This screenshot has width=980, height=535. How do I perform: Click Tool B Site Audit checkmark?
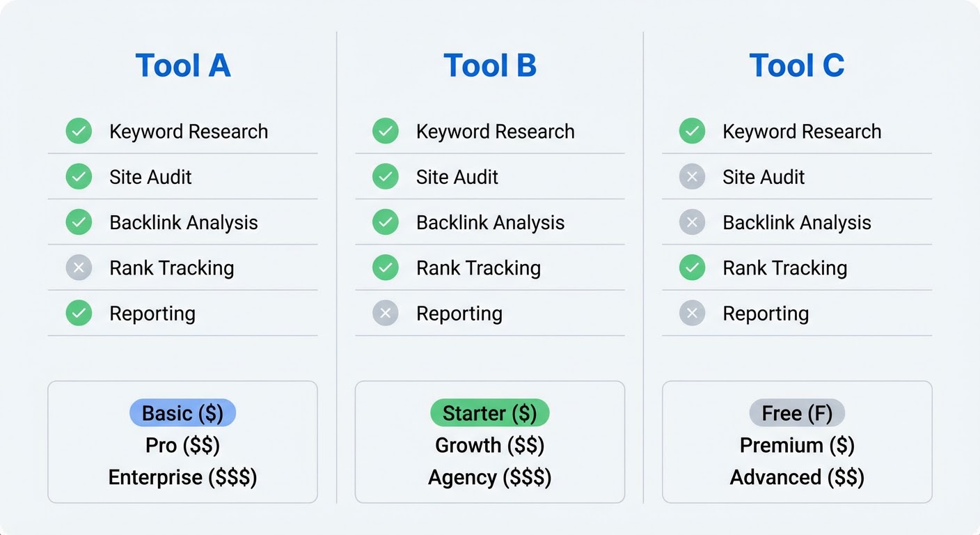[x=386, y=177]
